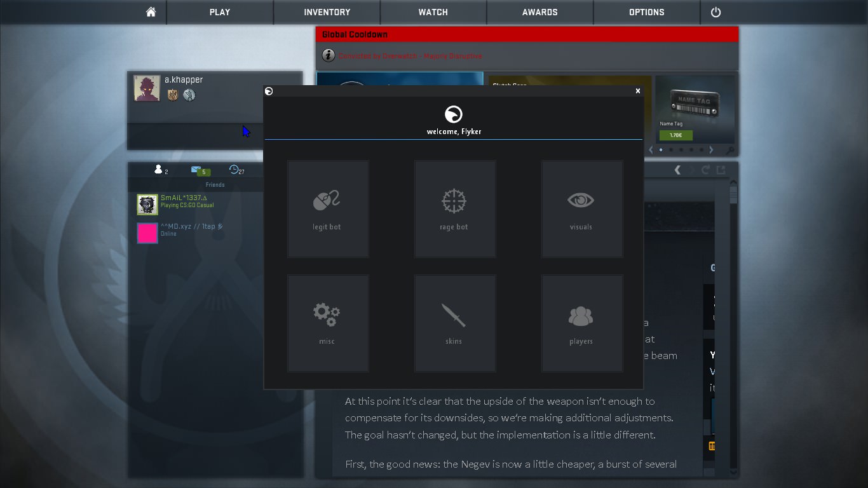Select the first store page dot
This screenshot has width=868, height=488.
661,150
